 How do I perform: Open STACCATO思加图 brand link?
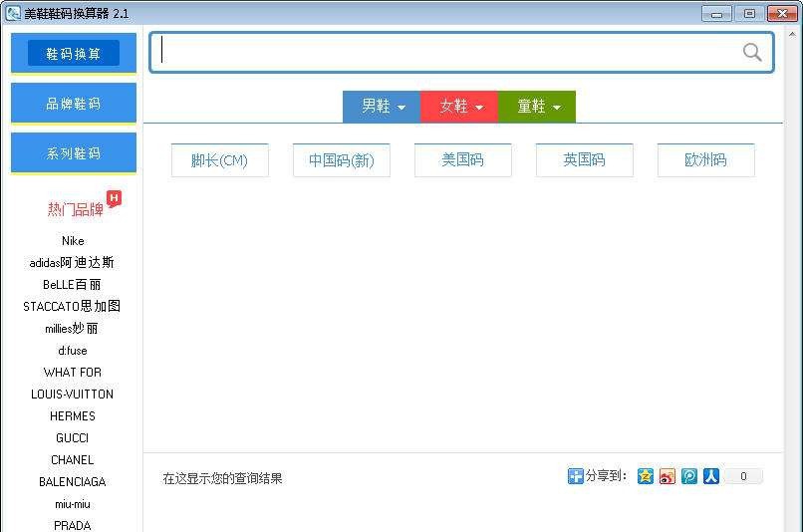(x=72, y=306)
